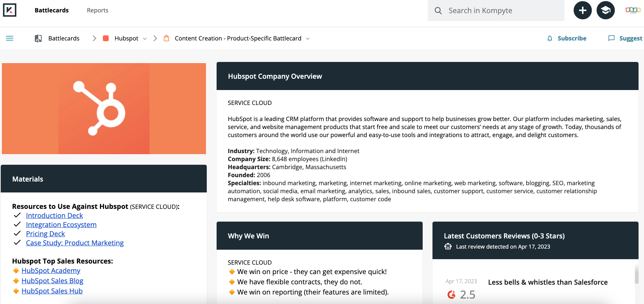Click the Battlecards book icon in breadcrumb
The height and width of the screenshot is (304, 644).
point(38,38)
